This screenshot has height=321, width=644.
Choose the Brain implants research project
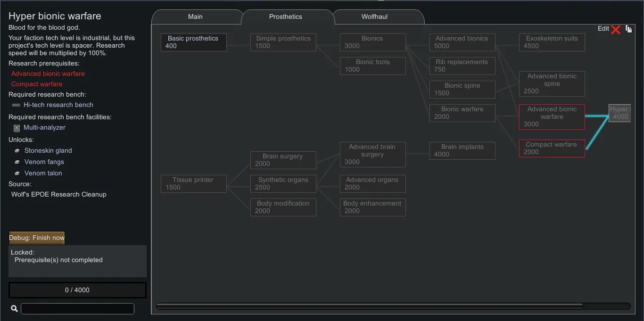coord(462,151)
